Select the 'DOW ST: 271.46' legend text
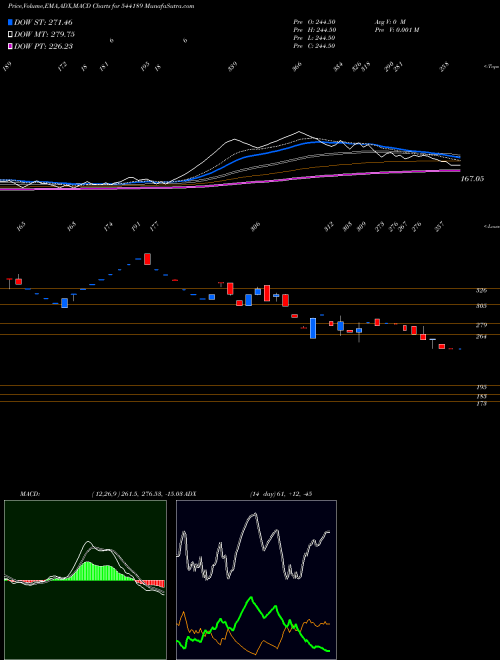Screen dimensions: 500x660 pyautogui.click(x=43, y=22)
